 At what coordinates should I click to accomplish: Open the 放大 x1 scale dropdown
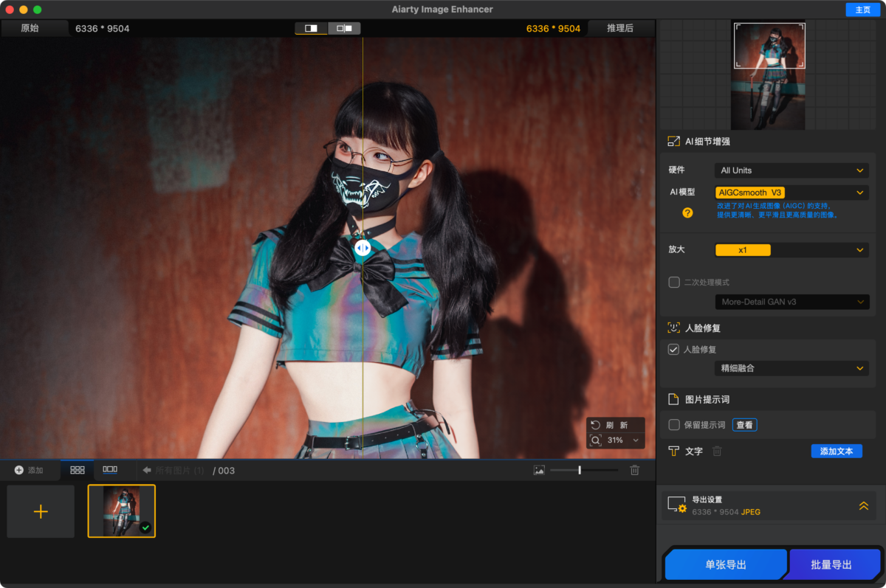pos(791,250)
